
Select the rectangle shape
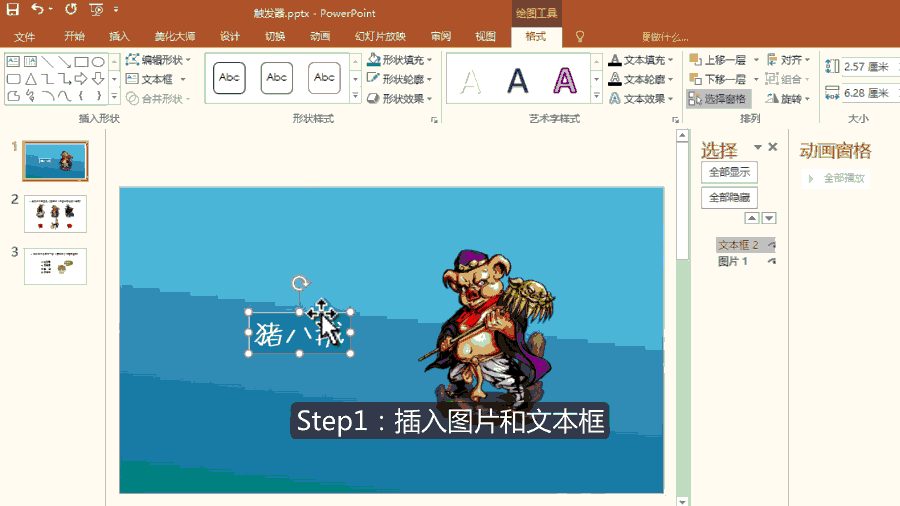point(81,61)
